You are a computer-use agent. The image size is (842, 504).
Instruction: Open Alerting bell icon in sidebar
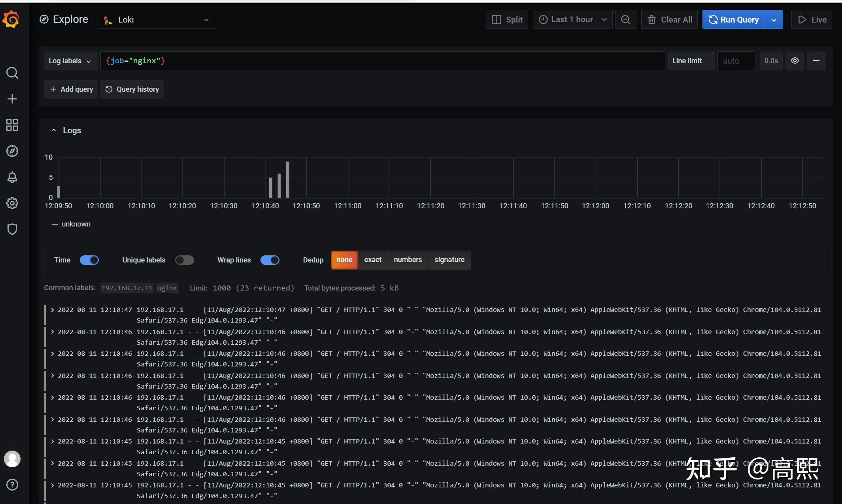(12, 177)
